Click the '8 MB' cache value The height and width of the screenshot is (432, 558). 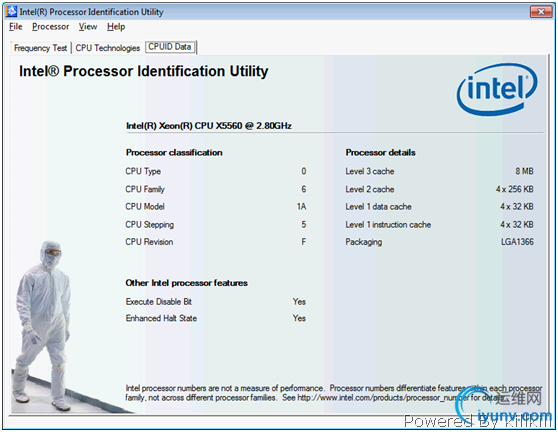tap(525, 171)
